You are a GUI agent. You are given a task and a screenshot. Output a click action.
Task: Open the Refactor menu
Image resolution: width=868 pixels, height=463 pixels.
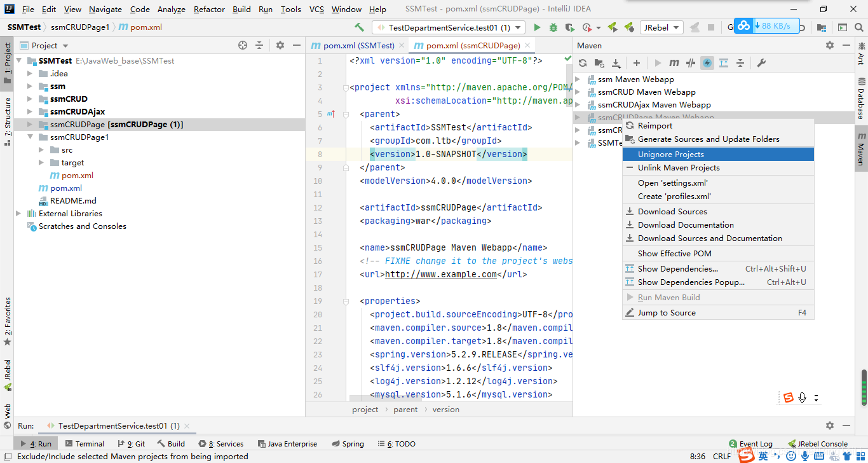point(209,9)
